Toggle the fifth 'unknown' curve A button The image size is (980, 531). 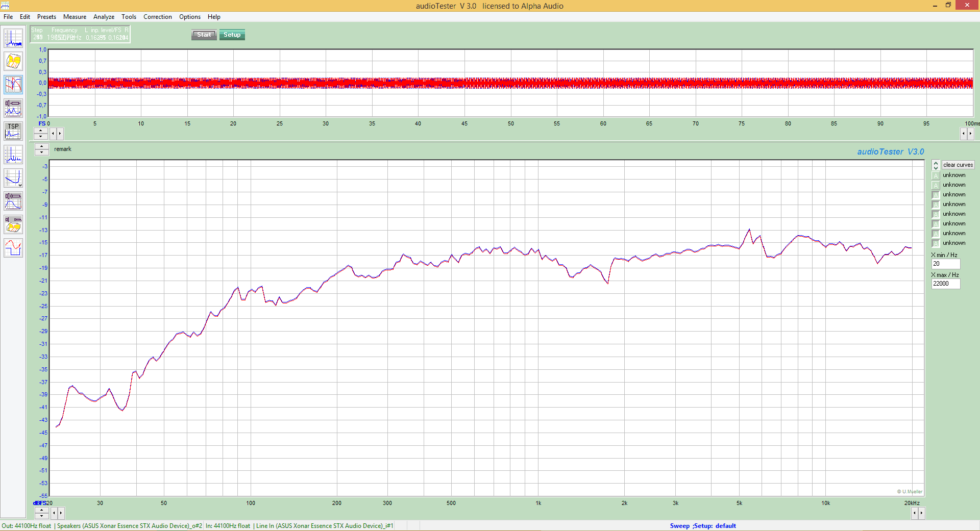936,214
